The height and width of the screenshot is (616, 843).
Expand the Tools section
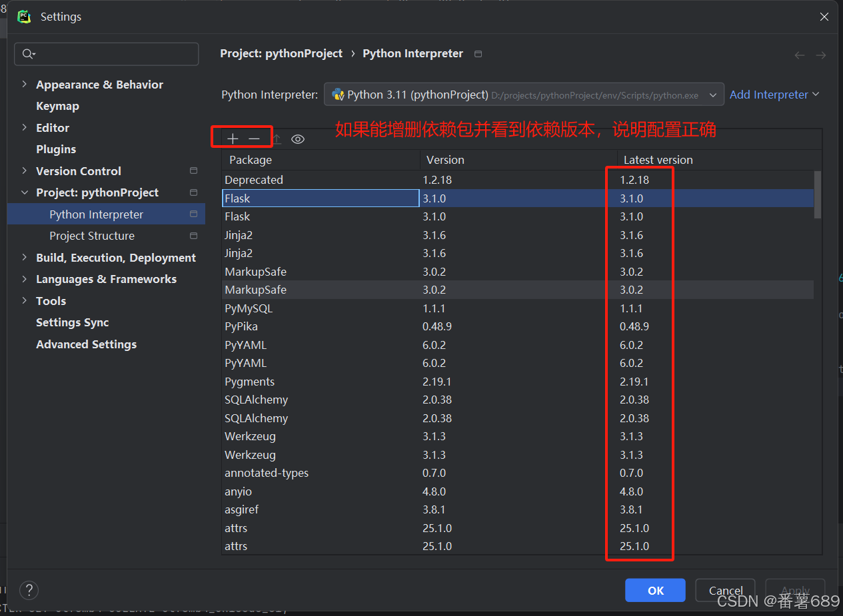coord(25,301)
